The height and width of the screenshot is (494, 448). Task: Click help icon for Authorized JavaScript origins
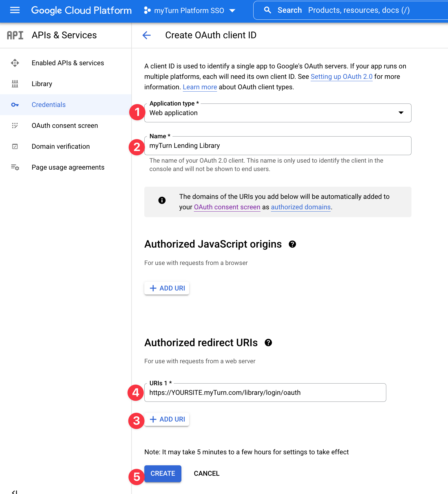click(x=292, y=244)
